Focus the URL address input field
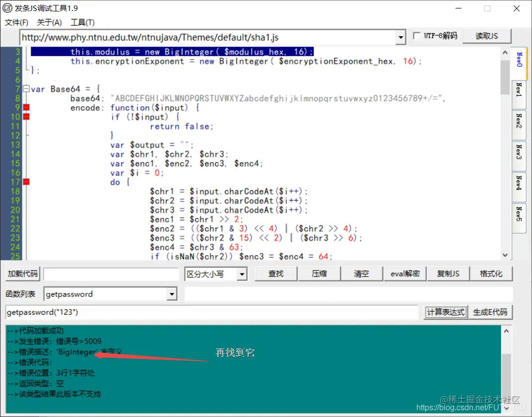This screenshot has height=417, width=532. click(x=207, y=37)
